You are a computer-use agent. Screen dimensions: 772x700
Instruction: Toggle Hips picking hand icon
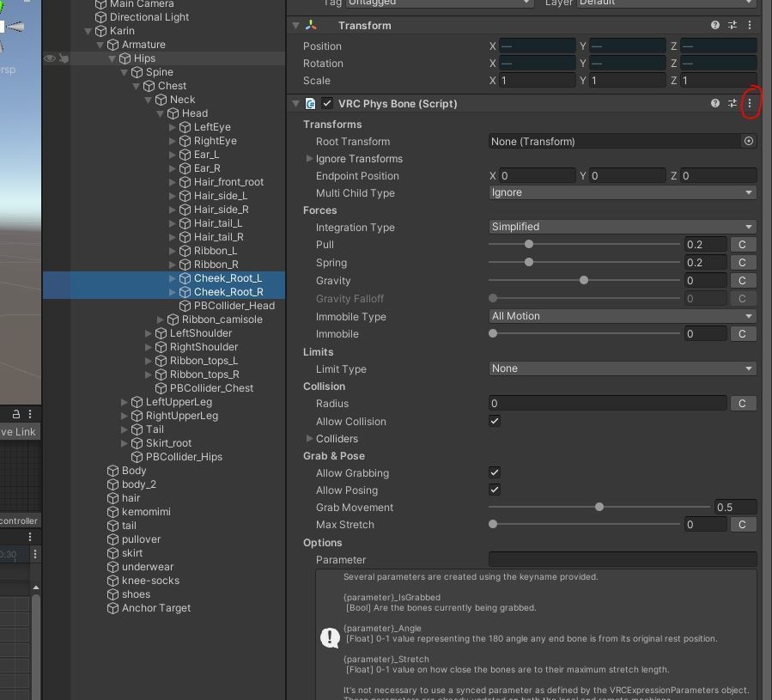(64, 58)
